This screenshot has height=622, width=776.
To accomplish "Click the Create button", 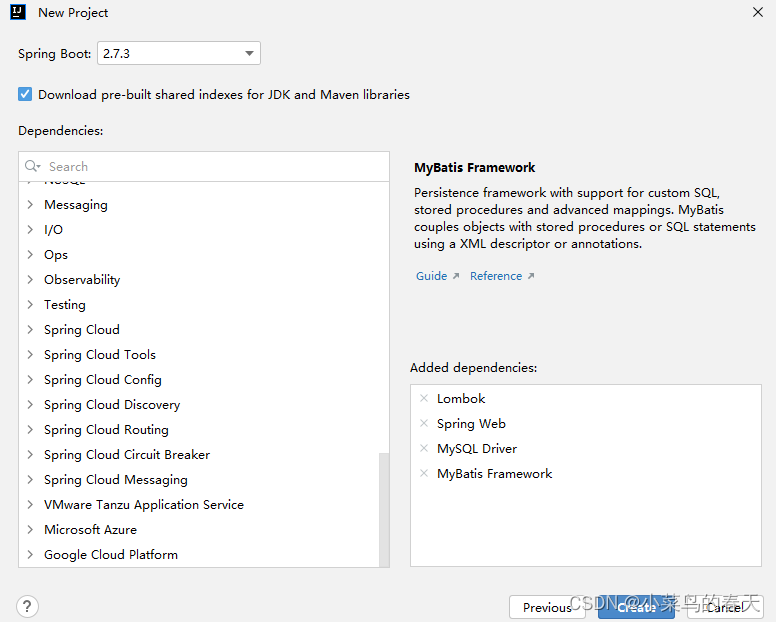I will [x=636, y=607].
